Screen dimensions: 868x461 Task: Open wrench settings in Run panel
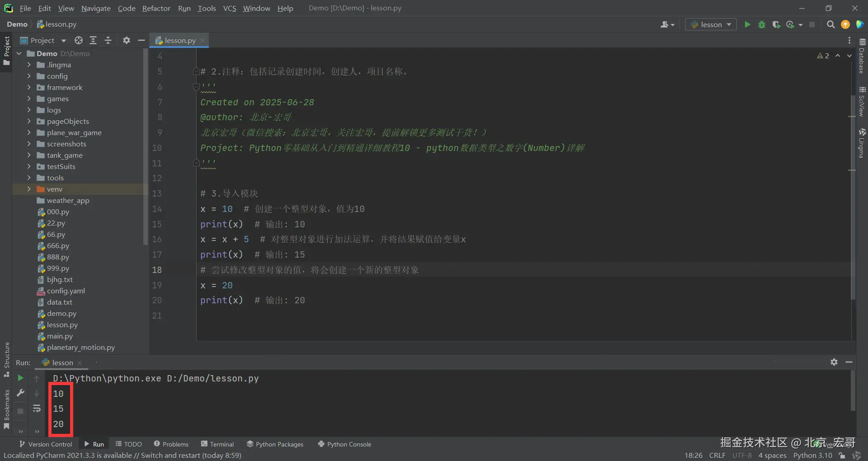tap(20, 393)
